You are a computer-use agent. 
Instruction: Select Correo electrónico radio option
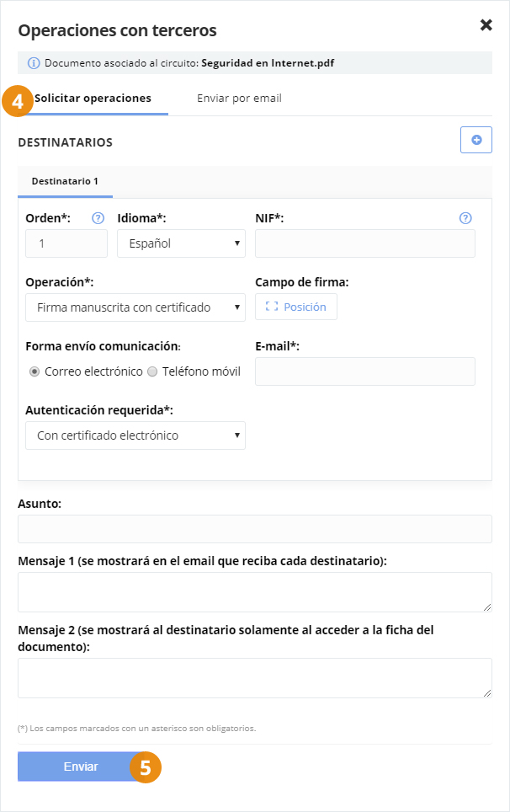point(35,371)
